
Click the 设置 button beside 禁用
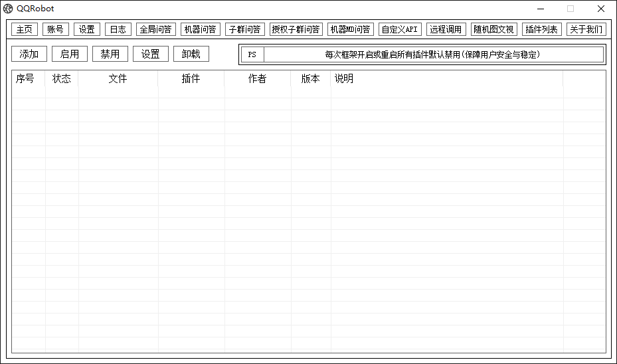coord(151,54)
